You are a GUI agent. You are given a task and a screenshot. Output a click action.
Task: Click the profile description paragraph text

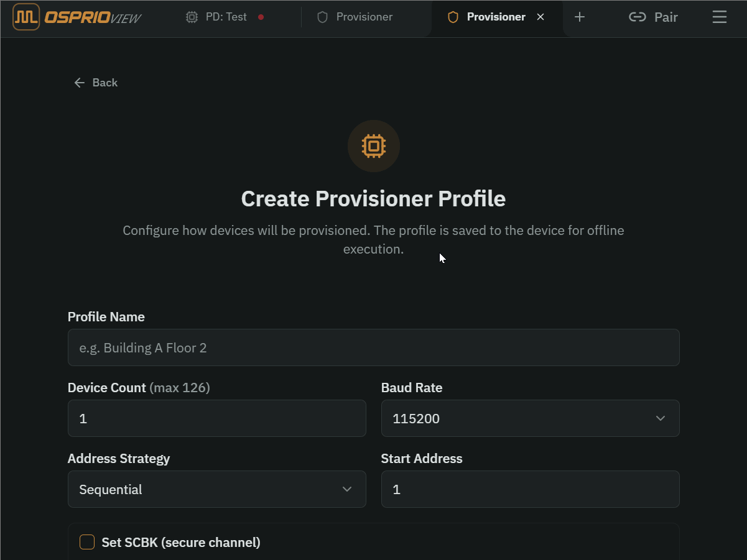[373, 239]
